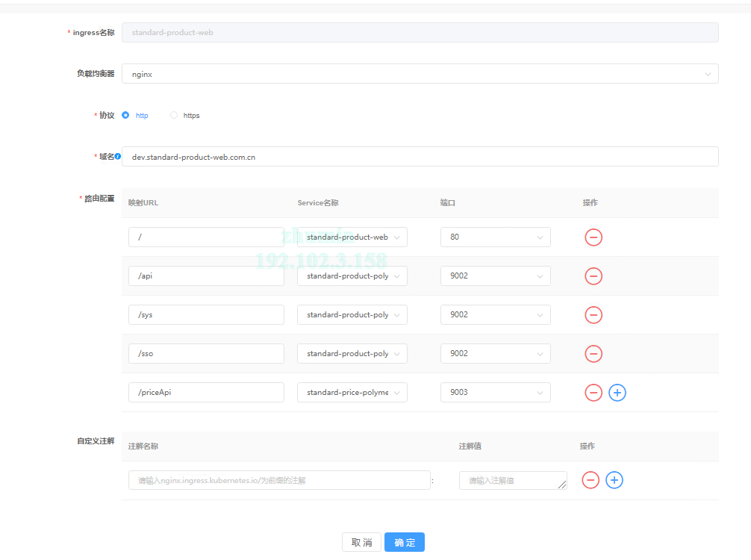Click the 域名 domain input field
Image resolution: width=751 pixels, height=560 pixels.
tap(420, 157)
